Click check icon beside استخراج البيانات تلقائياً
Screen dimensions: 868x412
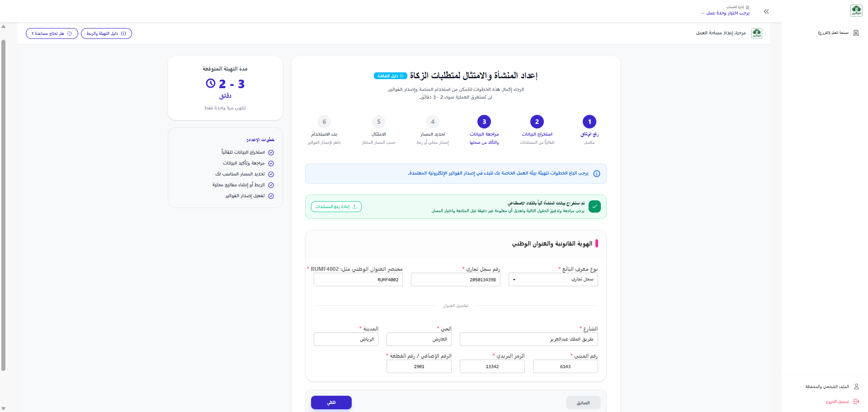271,153
